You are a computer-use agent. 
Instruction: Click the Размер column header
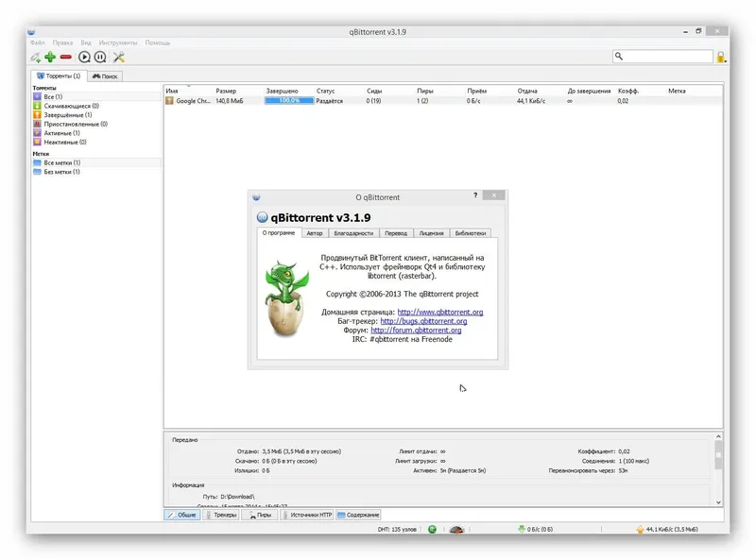pos(239,91)
